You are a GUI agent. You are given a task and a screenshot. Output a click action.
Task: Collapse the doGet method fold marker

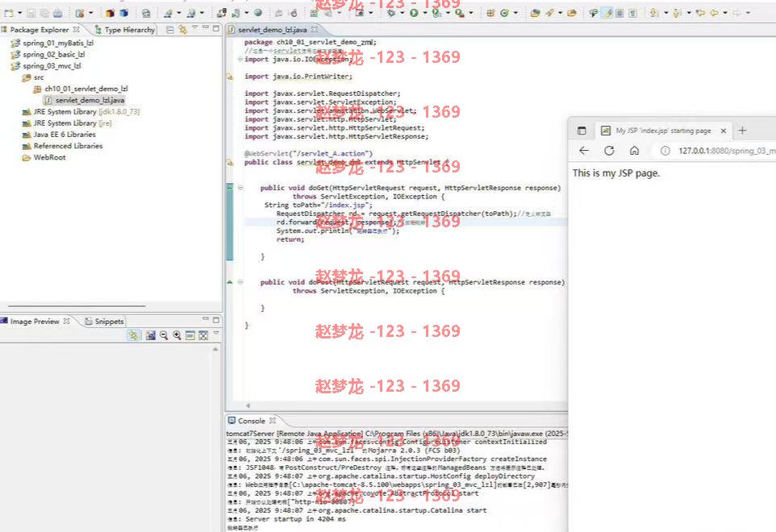tap(240, 188)
